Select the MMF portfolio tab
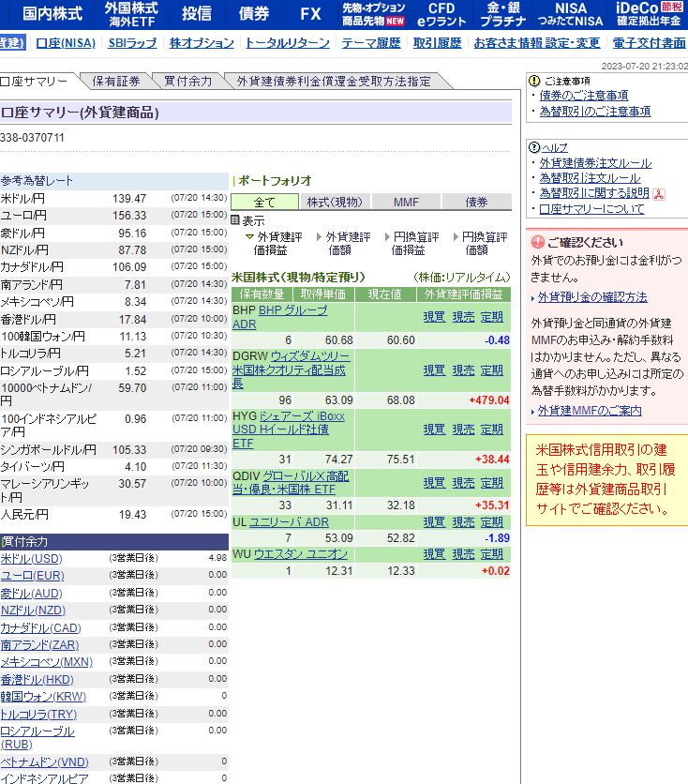This screenshot has width=688, height=784. coord(406,202)
